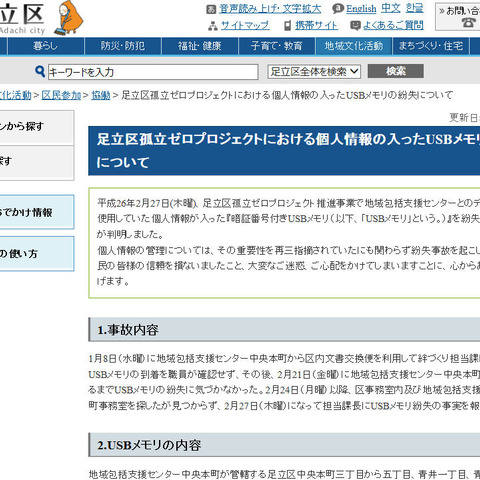Switch the site to 中文
This screenshot has width=480, height=480.
click(391, 8)
